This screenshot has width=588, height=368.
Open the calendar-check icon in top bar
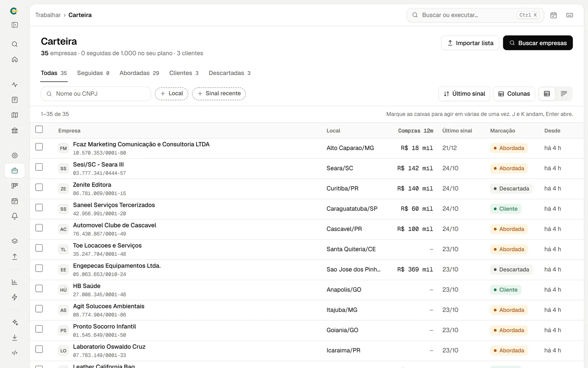pos(553,15)
